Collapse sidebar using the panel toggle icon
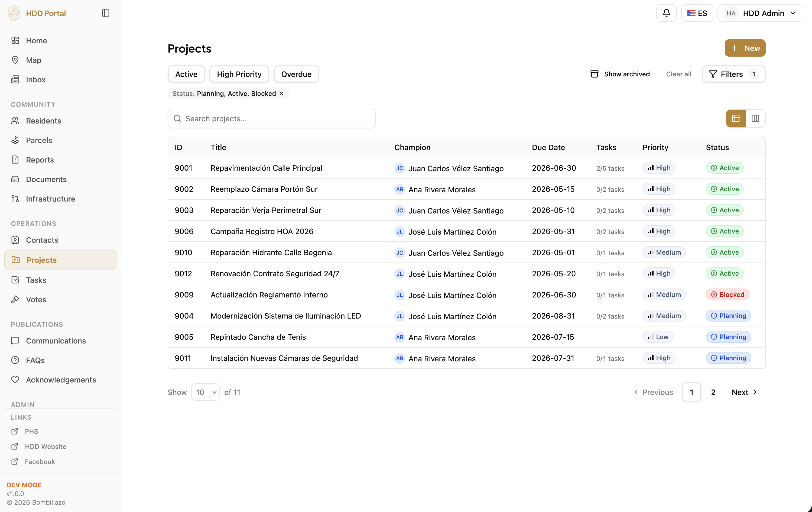Screen dimensions: 812x512 (106, 13)
